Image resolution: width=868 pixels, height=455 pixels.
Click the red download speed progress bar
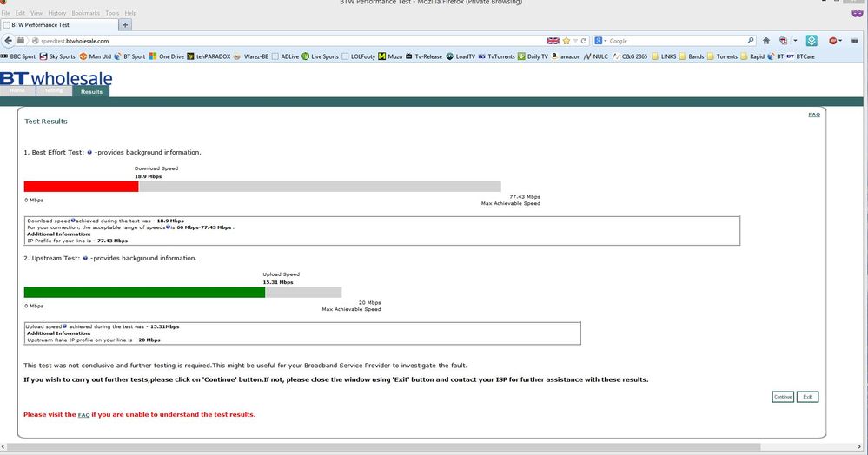pos(81,187)
